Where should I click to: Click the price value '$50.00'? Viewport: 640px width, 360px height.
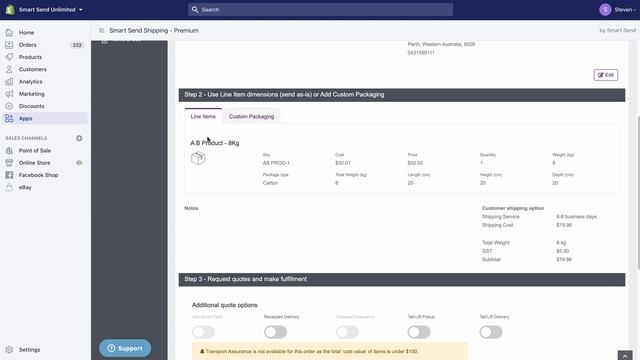(x=415, y=163)
